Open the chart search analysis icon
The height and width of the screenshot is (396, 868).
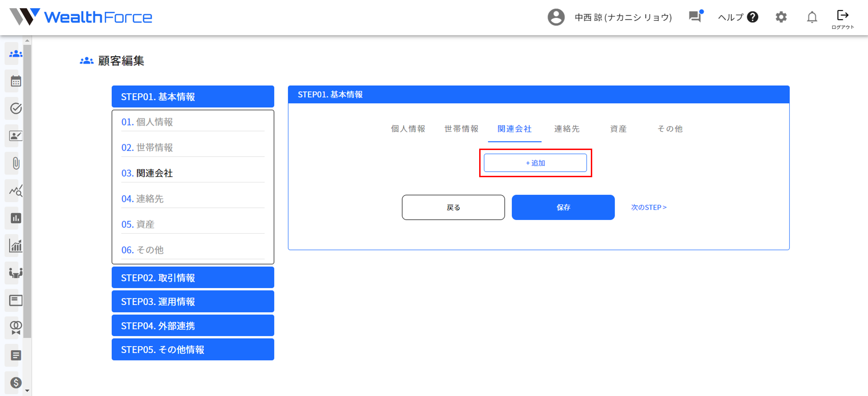[x=16, y=191]
